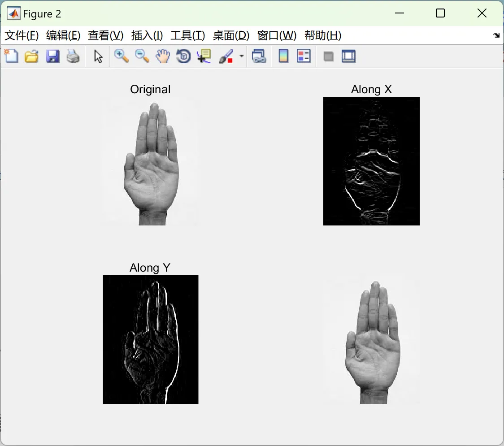Click the New Figure icon
Viewport: 504px width, 446px height.
(12, 56)
